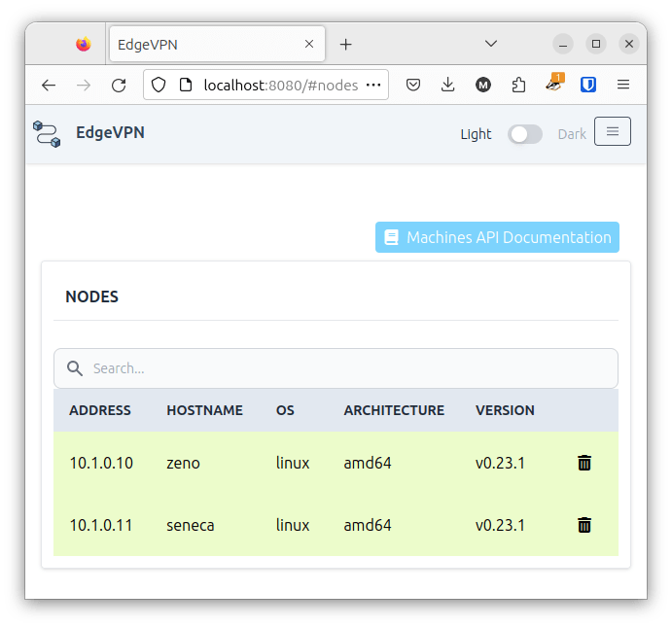The height and width of the screenshot is (627, 672).
Task: Click the search magnifier icon
Action: pos(75,368)
